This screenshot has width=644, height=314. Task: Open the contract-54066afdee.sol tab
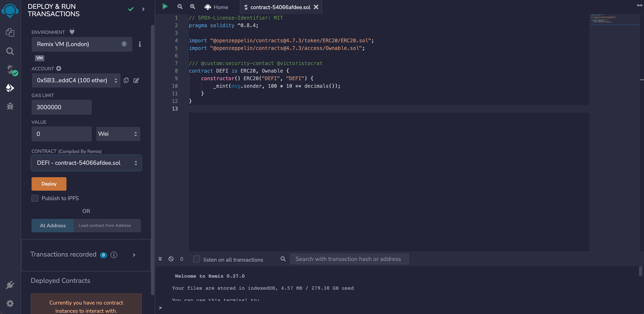point(281,7)
